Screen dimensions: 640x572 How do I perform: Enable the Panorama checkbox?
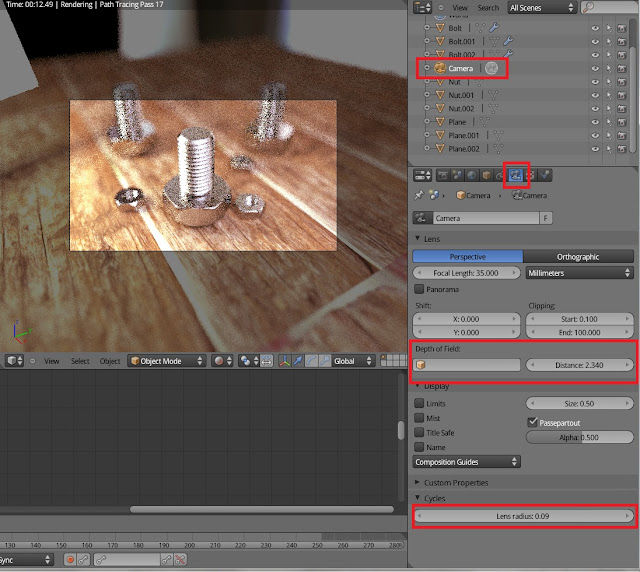click(419, 289)
